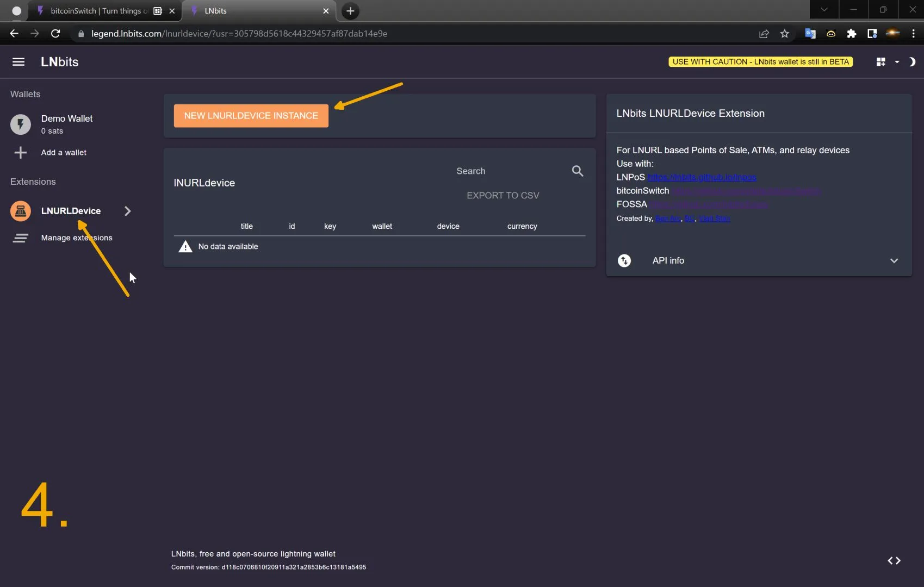Toggle dark mode with the moon icon
Image resolution: width=924 pixels, height=587 pixels.
pyautogui.click(x=912, y=62)
